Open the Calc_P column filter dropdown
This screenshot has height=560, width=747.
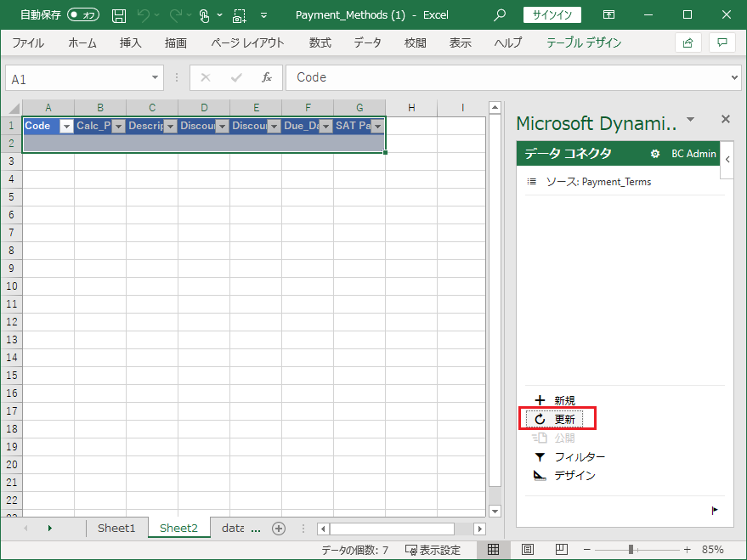118,126
